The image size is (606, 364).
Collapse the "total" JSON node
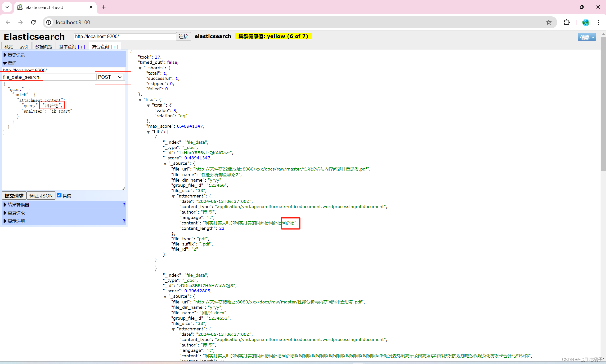tap(148, 105)
